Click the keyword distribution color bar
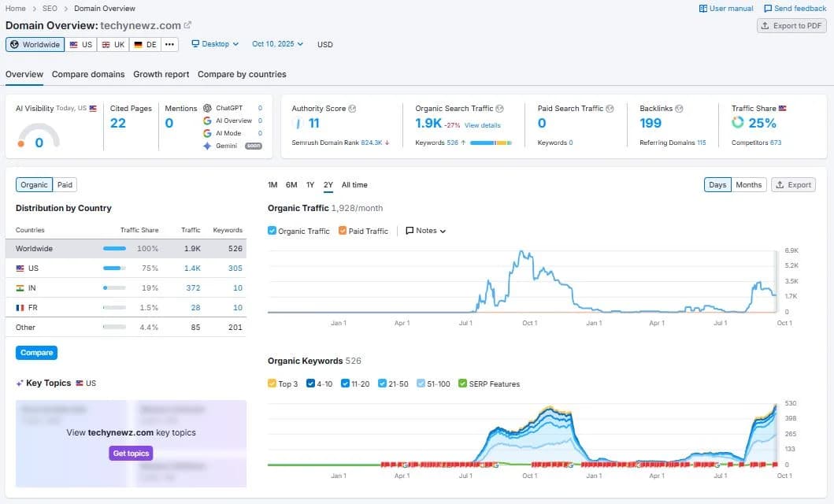The width and height of the screenshot is (834, 504). coord(491,143)
